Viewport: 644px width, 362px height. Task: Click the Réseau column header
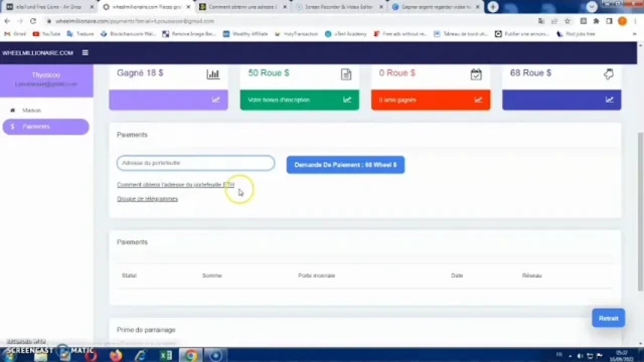pos(532,276)
